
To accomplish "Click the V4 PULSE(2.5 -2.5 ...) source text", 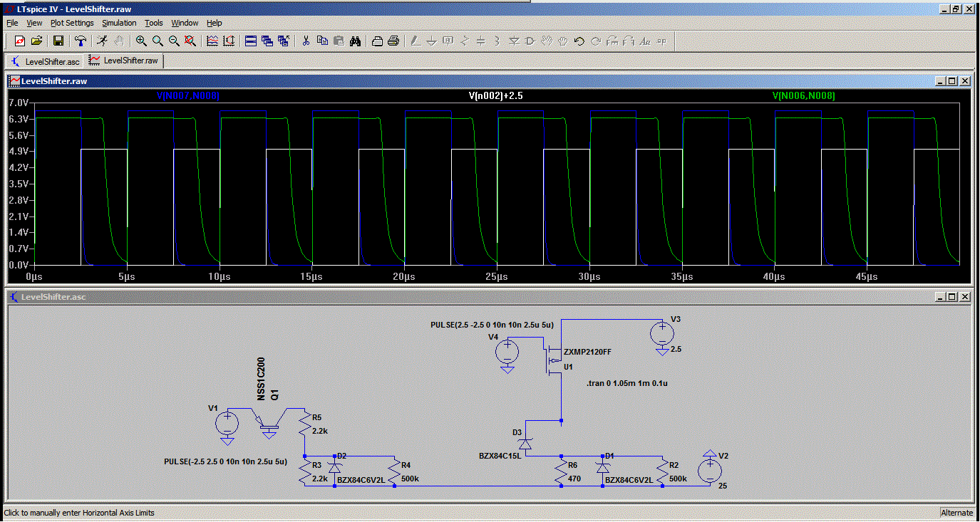I will tap(492, 325).
